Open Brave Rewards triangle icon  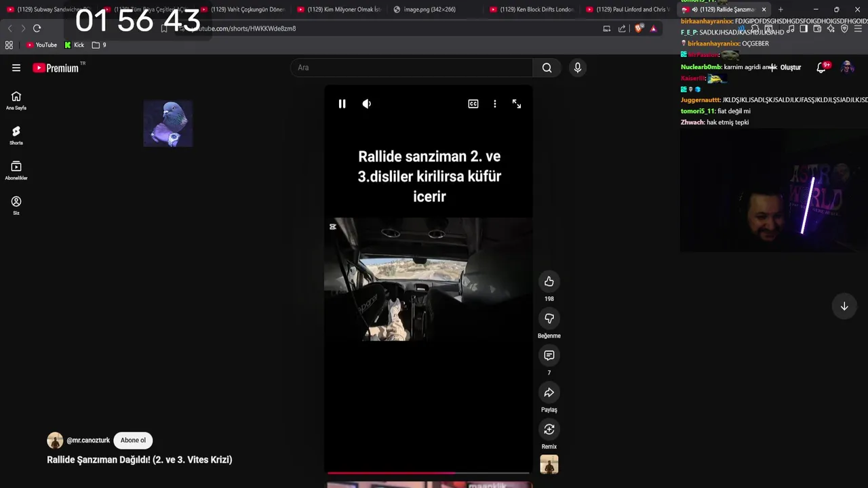click(653, 28)
